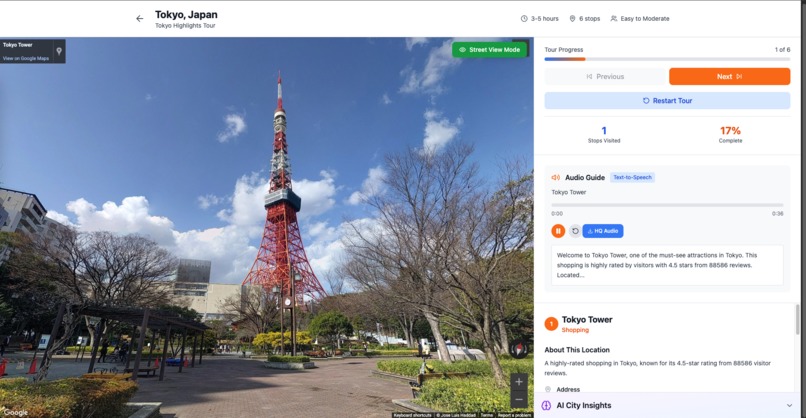Viewport: 806px width, 418px height.
Task: Toggle Street View Mode
Action: [x=489, y=50]
